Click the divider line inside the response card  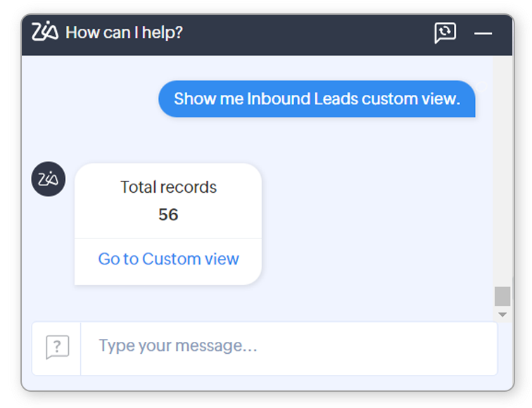(168, 238)
